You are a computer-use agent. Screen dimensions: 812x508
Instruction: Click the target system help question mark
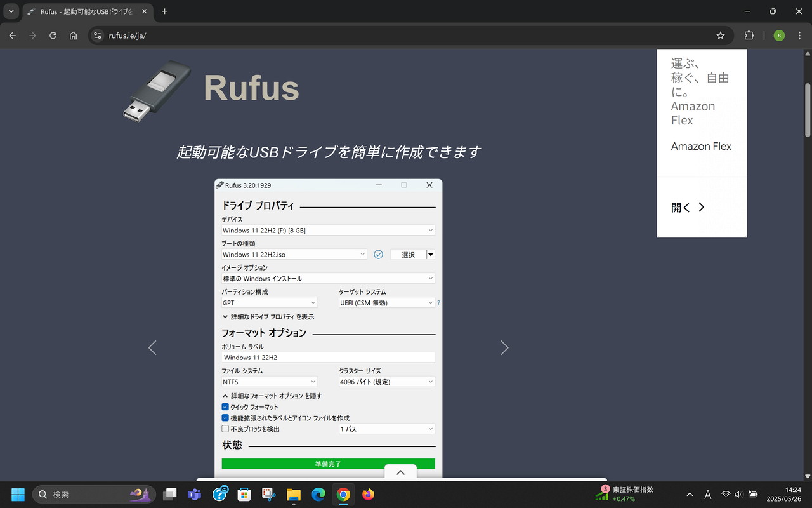pyautogui.click(x=438, y=303)
